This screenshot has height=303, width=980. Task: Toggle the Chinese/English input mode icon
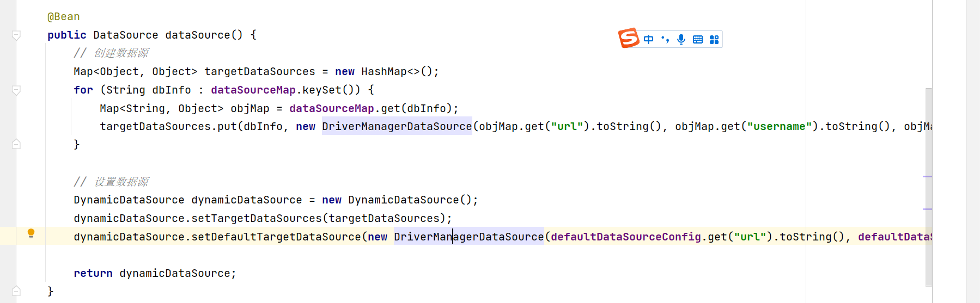coord(648,39)
